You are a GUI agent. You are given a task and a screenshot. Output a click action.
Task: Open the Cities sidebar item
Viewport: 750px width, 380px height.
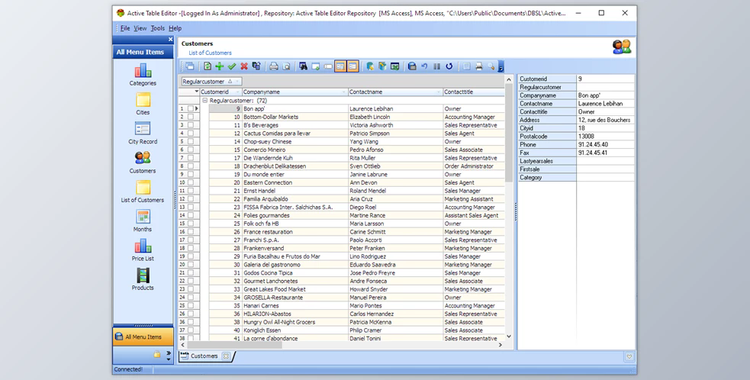[143, 104]
